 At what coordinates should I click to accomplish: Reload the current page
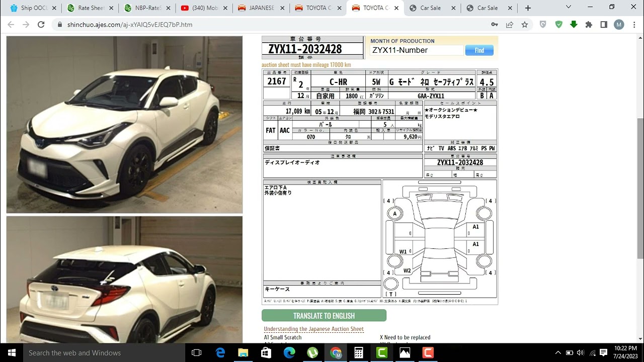[41, 25]
